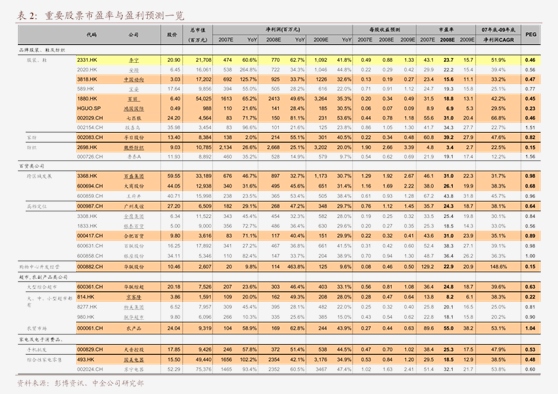Image resolution: width=558 pixels, height=394 pixels.
Task: Click the 'PEG' column header
Action: tap(531, 35)
